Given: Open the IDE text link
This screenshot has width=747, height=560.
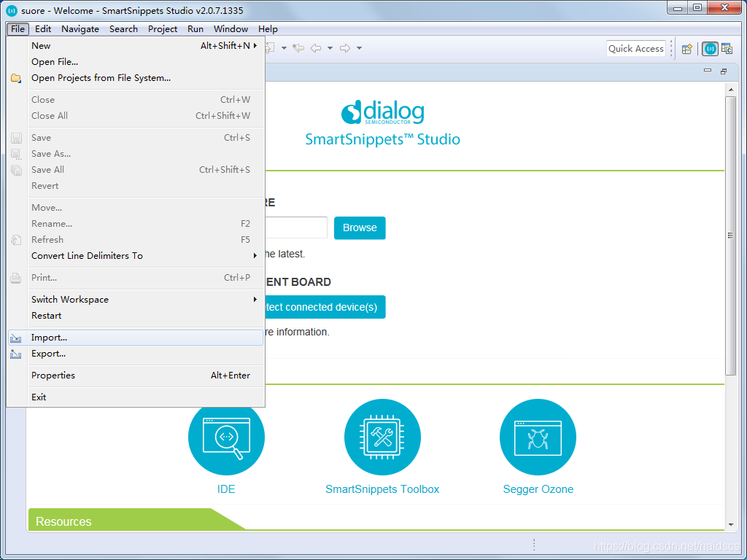Looking at the screenshot, I should click(226, 489).
